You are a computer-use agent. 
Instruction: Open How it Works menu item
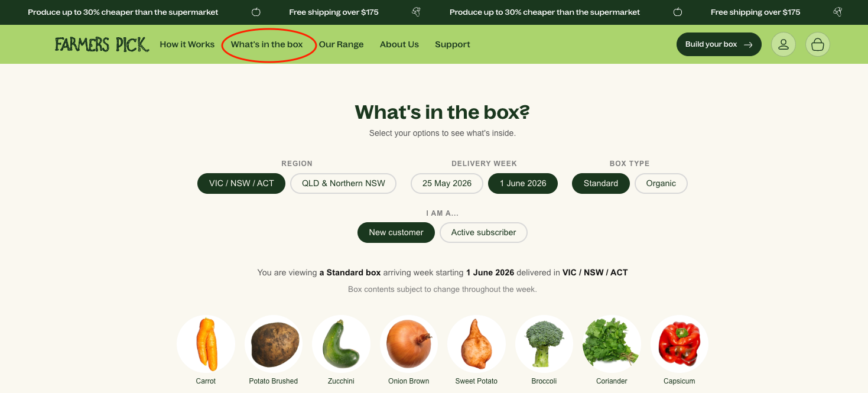click(x=187, y=44)
